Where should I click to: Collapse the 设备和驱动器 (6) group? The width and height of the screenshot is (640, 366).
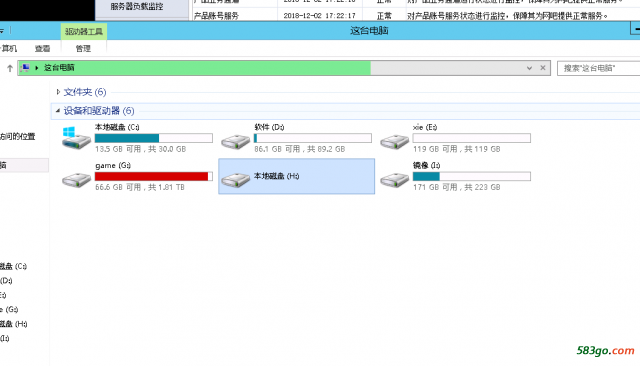[58, 111]
